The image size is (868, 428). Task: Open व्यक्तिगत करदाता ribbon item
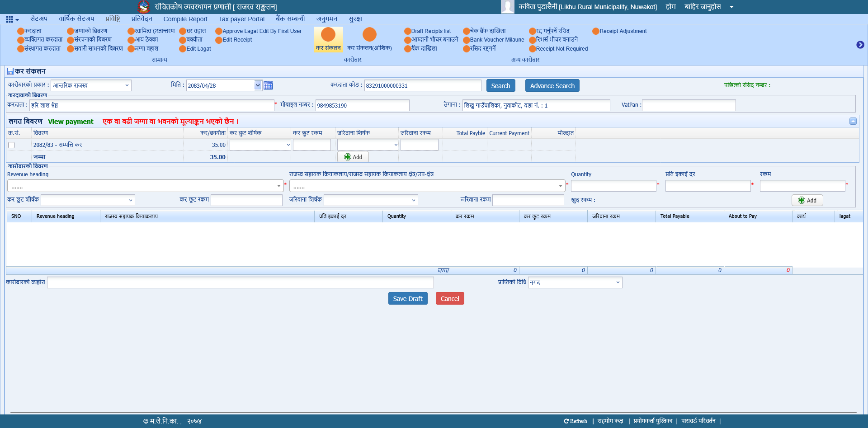(40, 40)
